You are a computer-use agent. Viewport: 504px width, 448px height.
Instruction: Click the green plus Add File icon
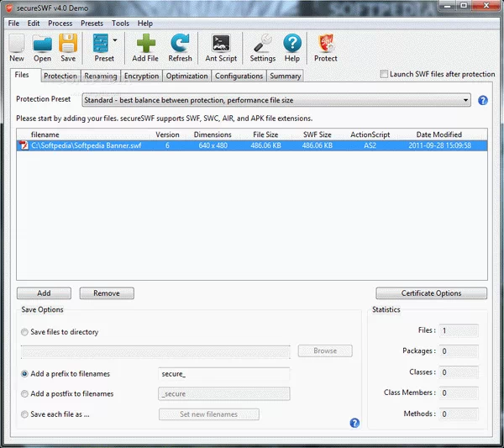point(145,44)
